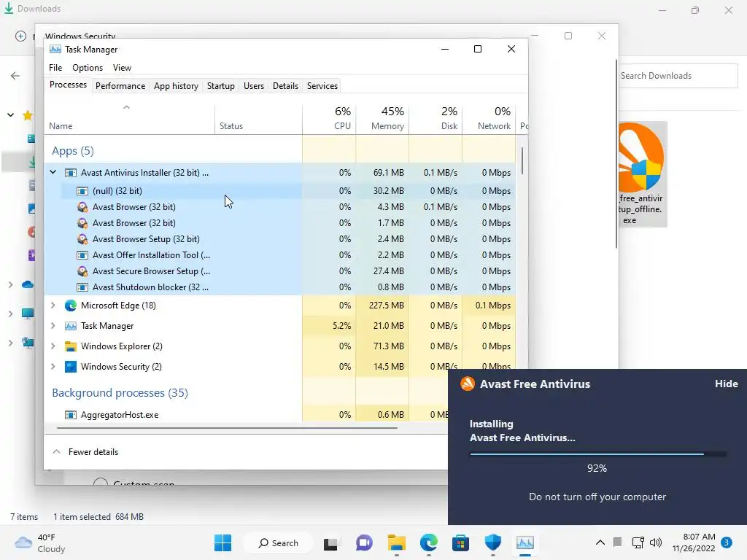Open Windows Security from the taskbar
Screen dimensions: 747x560
493,542
